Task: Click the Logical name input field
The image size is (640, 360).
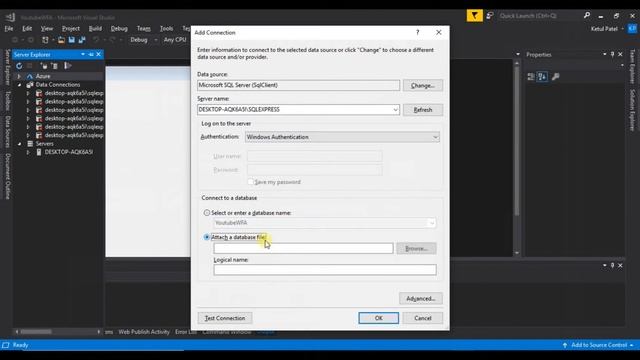Action: [325, 269]
